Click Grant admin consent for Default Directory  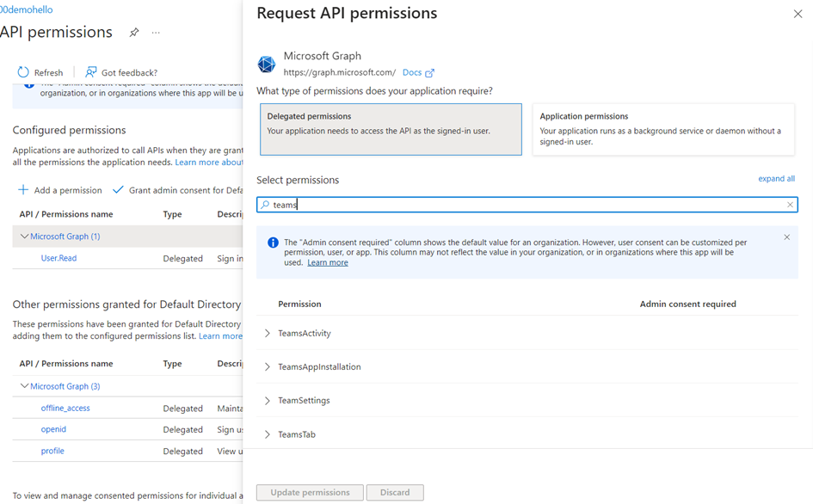coord(178,190)
